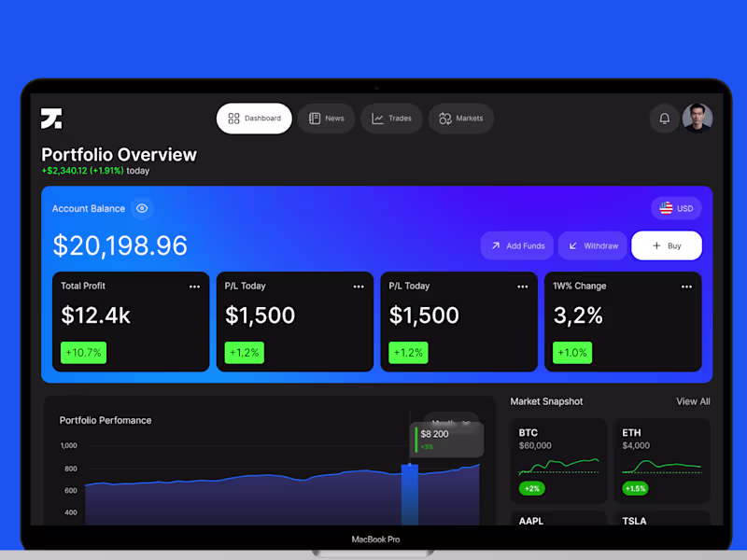Click the $12.4k Total Profit value
The image size is (747, 560).
coord(96,315)
